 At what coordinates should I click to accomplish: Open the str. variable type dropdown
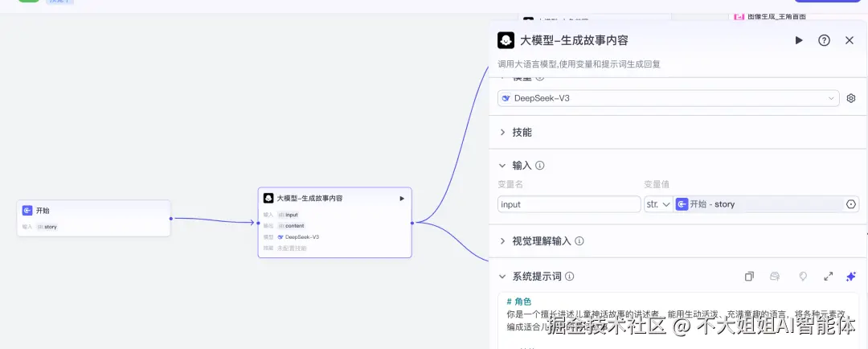click(658, 204)
